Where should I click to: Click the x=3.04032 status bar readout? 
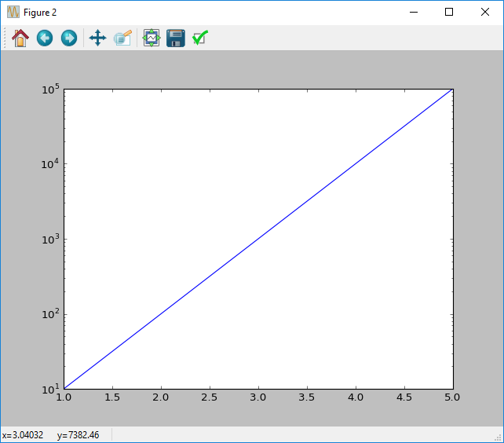tap(23, 435)
